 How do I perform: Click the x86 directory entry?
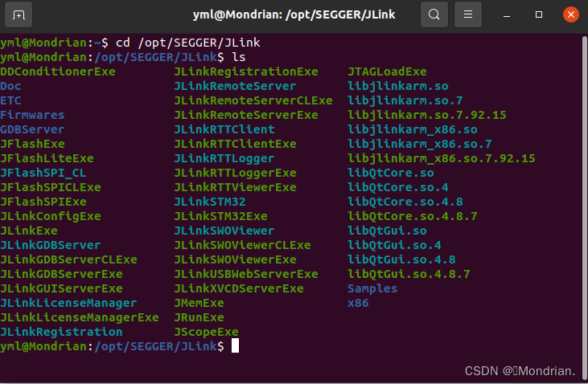[358, 303]
